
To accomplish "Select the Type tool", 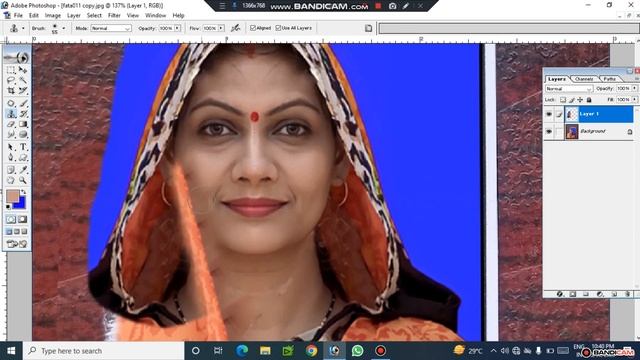I will coord(23,147).
